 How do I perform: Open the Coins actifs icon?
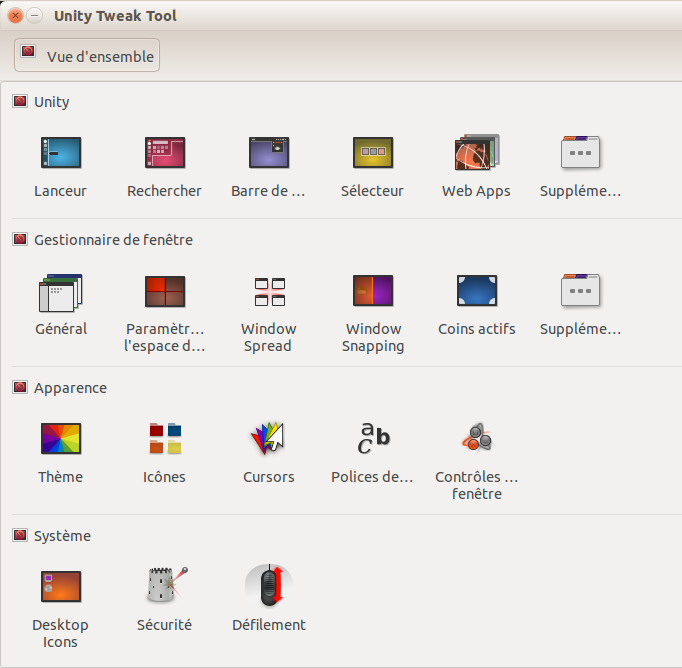pos(477,291)
